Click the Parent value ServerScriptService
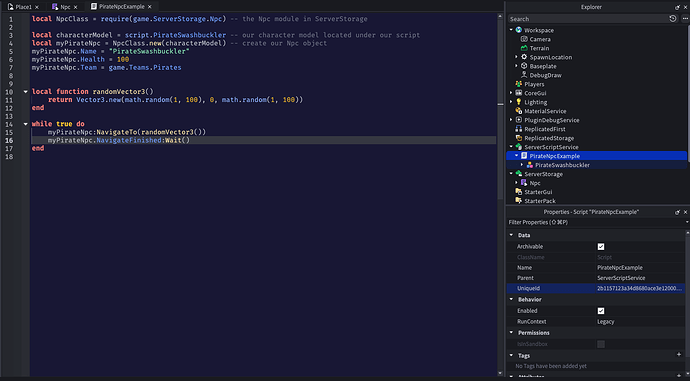Screen dimensions: 690x381 tap(621, 278)
